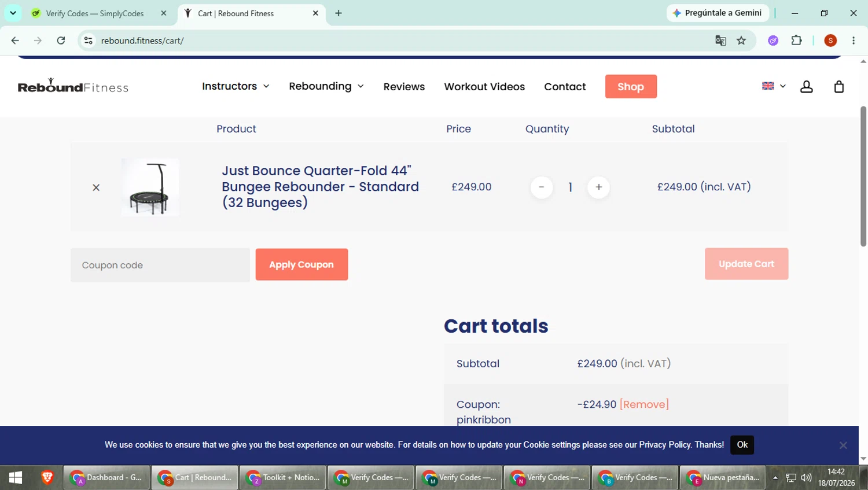The image size is (868, 490).
Task: Show hidden system tray icons
Action: pyautogui.click(x=775, y=478)
